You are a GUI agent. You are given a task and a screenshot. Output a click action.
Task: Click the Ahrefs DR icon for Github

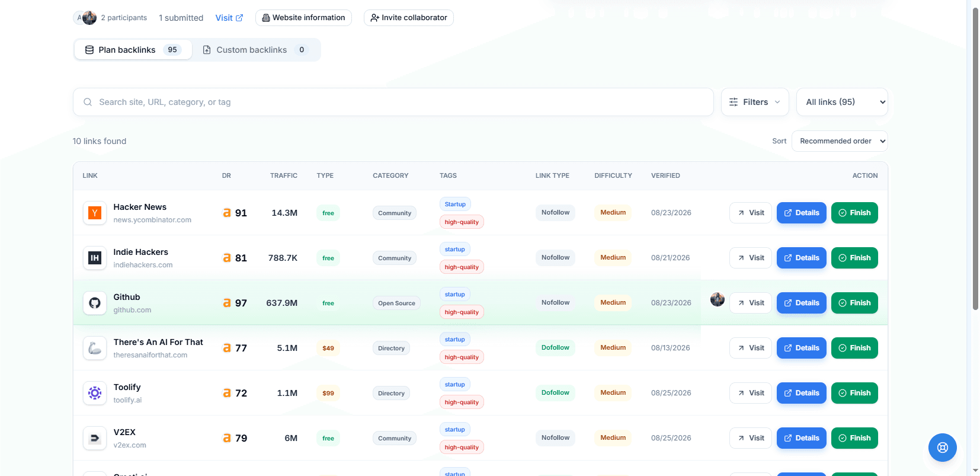[226, 303]
